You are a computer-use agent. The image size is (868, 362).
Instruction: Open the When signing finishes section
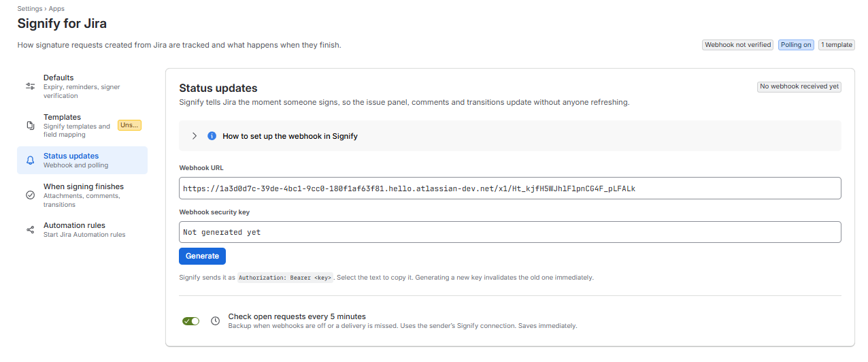(82, 195)
